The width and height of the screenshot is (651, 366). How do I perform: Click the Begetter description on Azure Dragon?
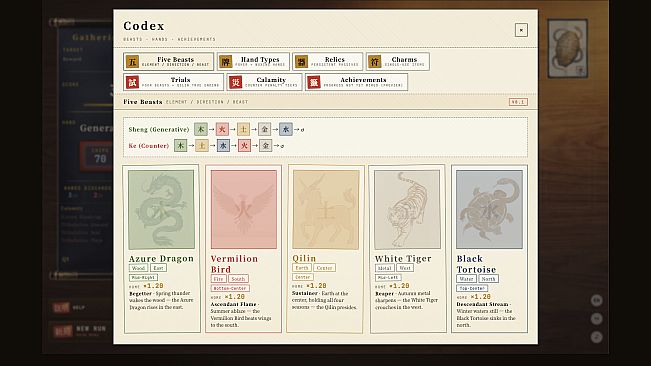click(x=161, y=300)
